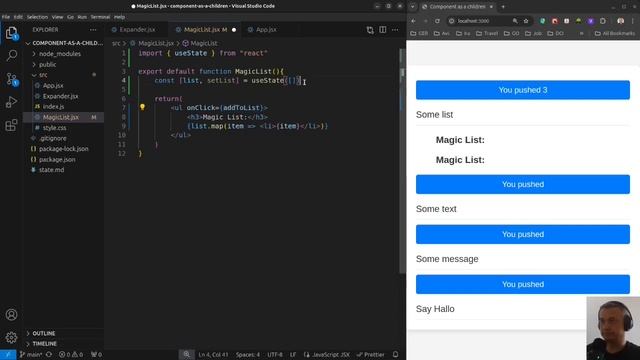The image size is (640, 360).
Task: Open the Help menu
Action: (119, 17)
